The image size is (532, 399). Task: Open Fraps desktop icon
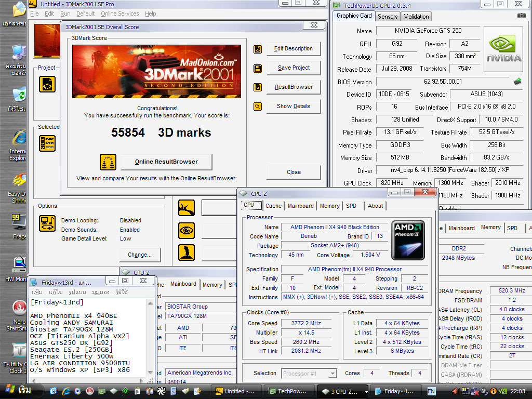19,225
